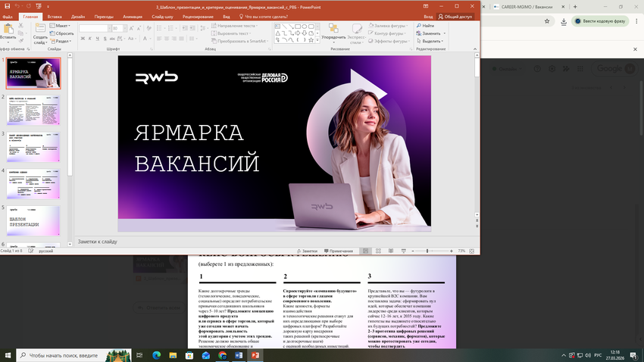
Task: Open the Вид ribbon tab
Action: (x=227, y=17)
